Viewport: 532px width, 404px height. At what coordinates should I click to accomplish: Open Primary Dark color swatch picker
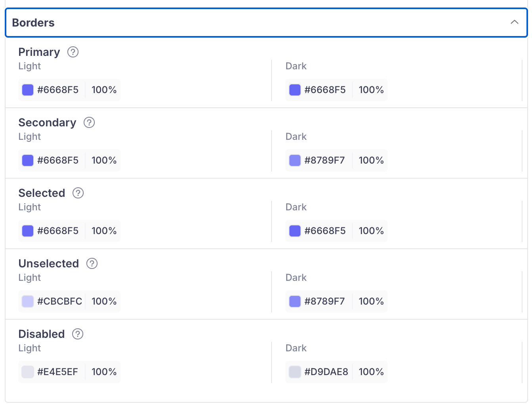point(295,90)
